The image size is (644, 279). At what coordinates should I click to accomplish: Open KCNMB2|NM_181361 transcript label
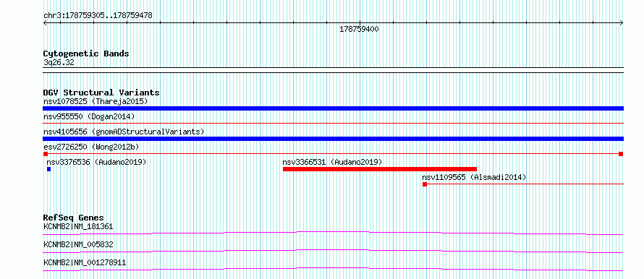78,226
